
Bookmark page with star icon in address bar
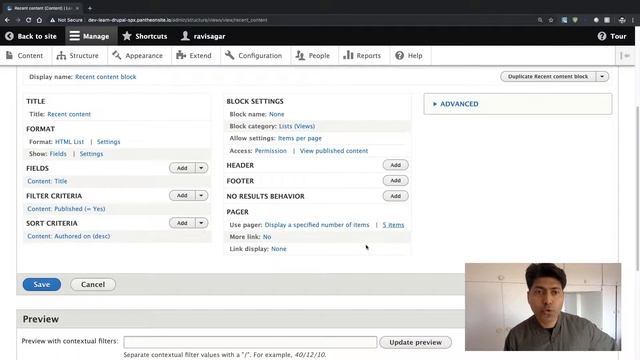(551, 20)
